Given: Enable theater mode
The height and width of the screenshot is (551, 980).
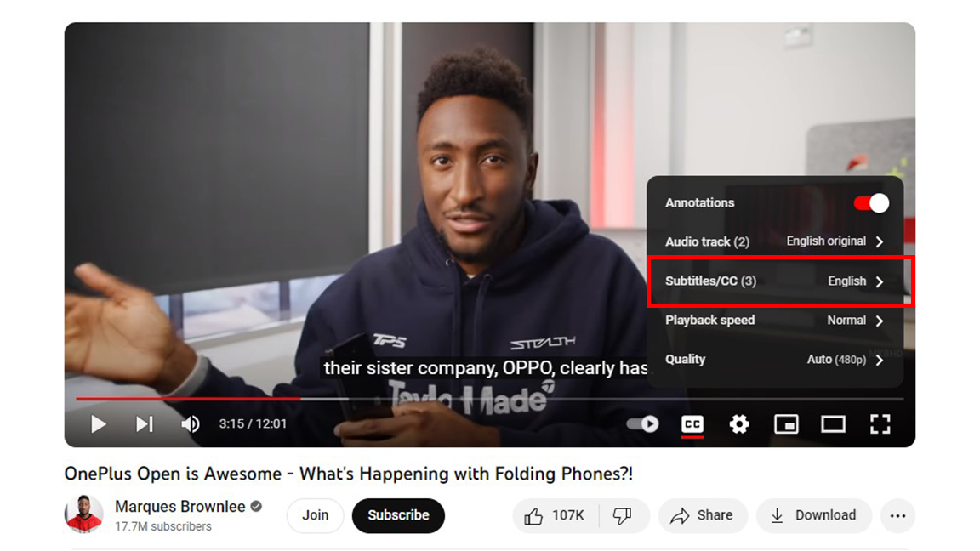Looking at the screenshot, I should (833, 424).
